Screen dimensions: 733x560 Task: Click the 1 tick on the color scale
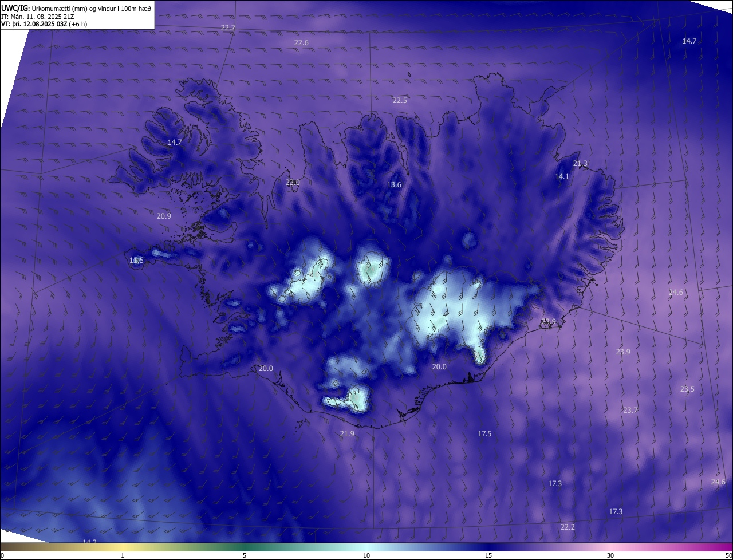[123, 555]
